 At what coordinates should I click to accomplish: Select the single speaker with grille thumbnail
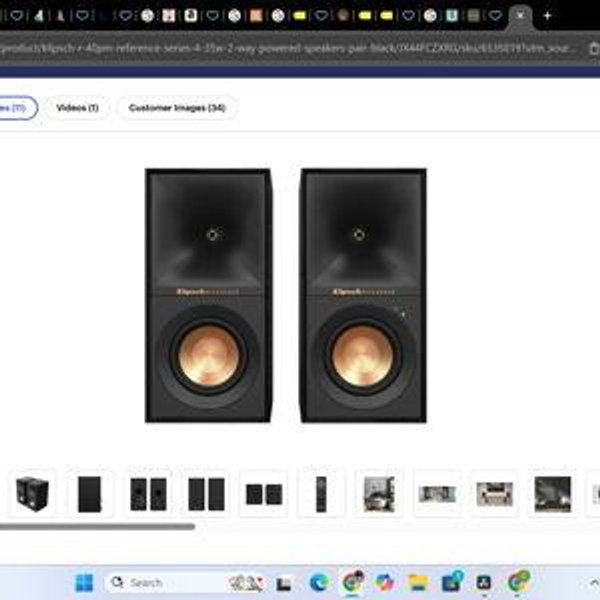coord(90,494)
